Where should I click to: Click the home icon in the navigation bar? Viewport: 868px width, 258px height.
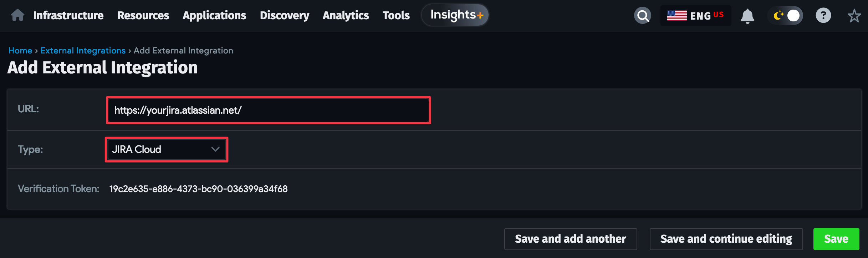pyautogui.click(x=17, y=15)
